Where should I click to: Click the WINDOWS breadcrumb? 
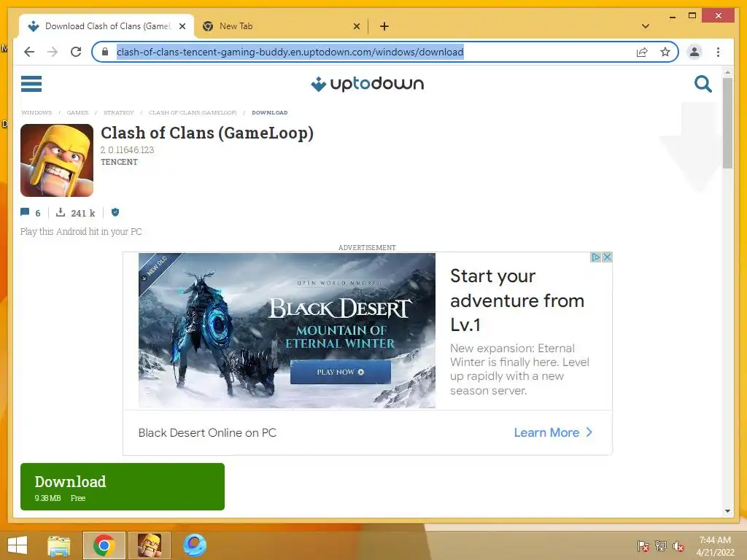coord(36,112)
